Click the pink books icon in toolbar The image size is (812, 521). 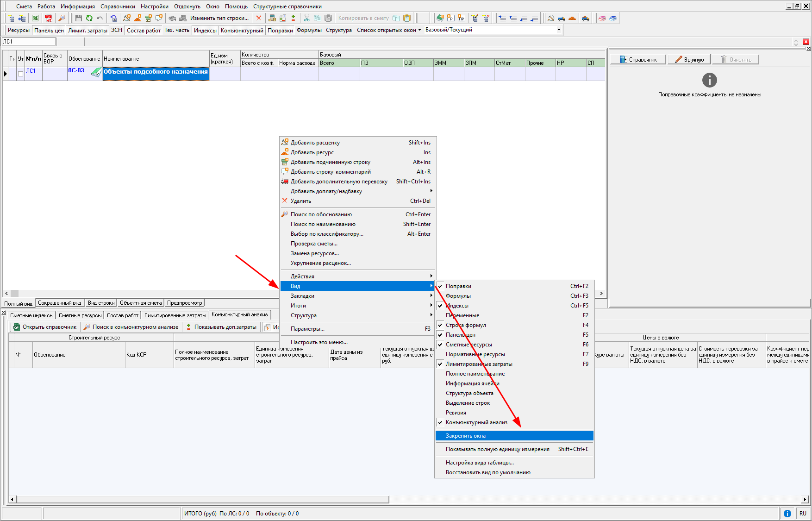602,18
